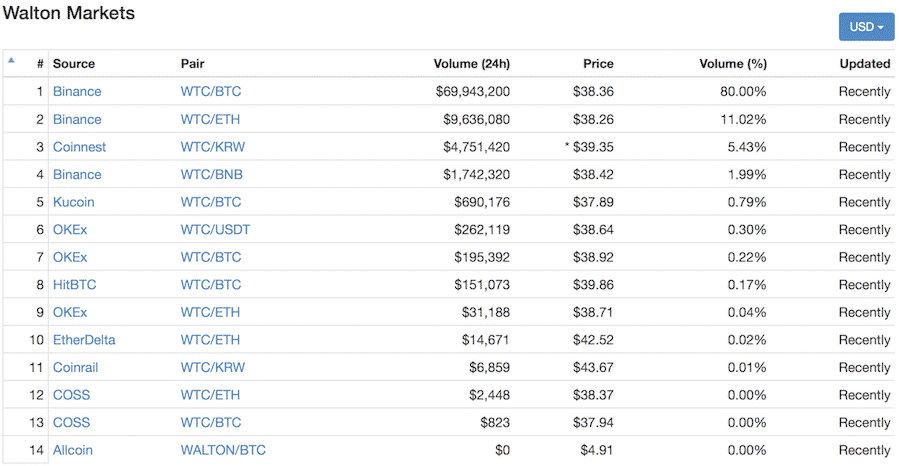Open the HitBTC source link
Screen dimensions: 899x466
tap(75, 285)
